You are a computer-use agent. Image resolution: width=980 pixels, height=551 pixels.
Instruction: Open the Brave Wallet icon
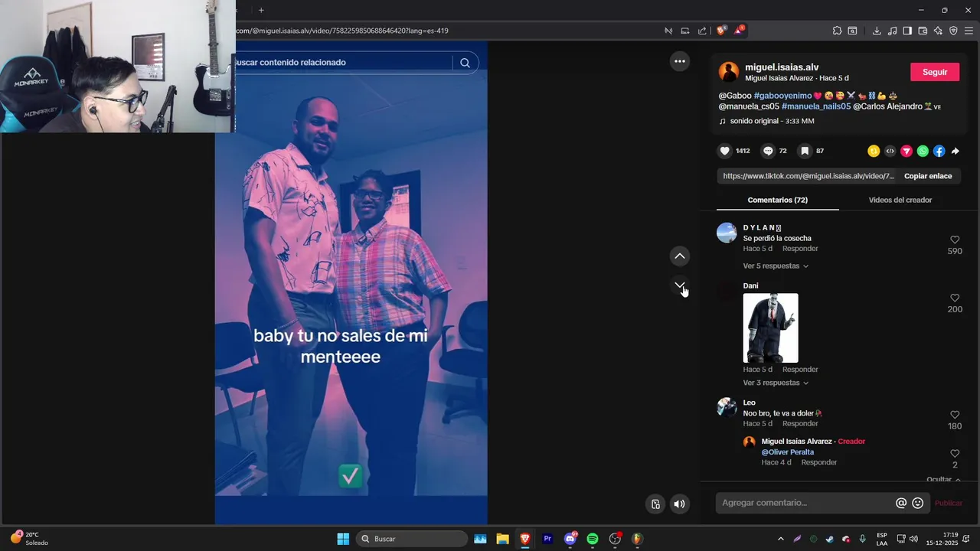click(x=923, y=31)
